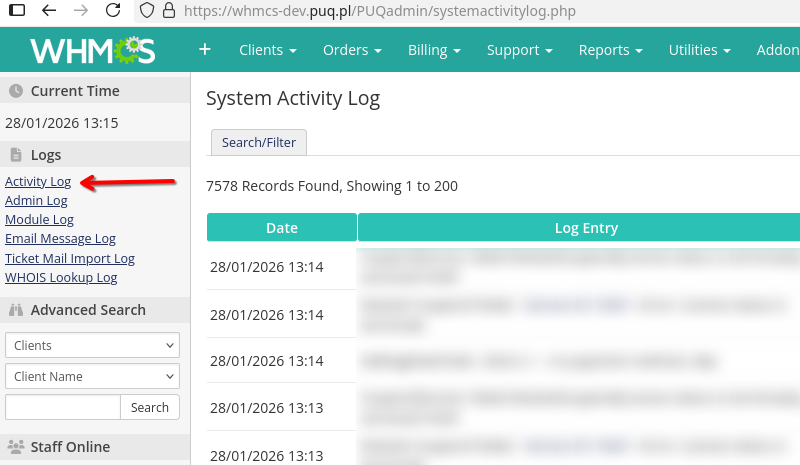
Task: Open the Search/Filter tab
Action: (259, 142)
